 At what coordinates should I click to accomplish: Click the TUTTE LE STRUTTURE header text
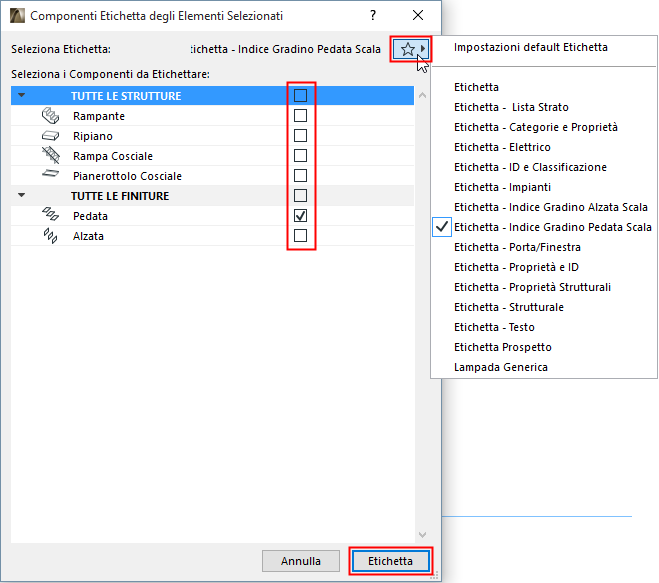(x=126, y=96)
